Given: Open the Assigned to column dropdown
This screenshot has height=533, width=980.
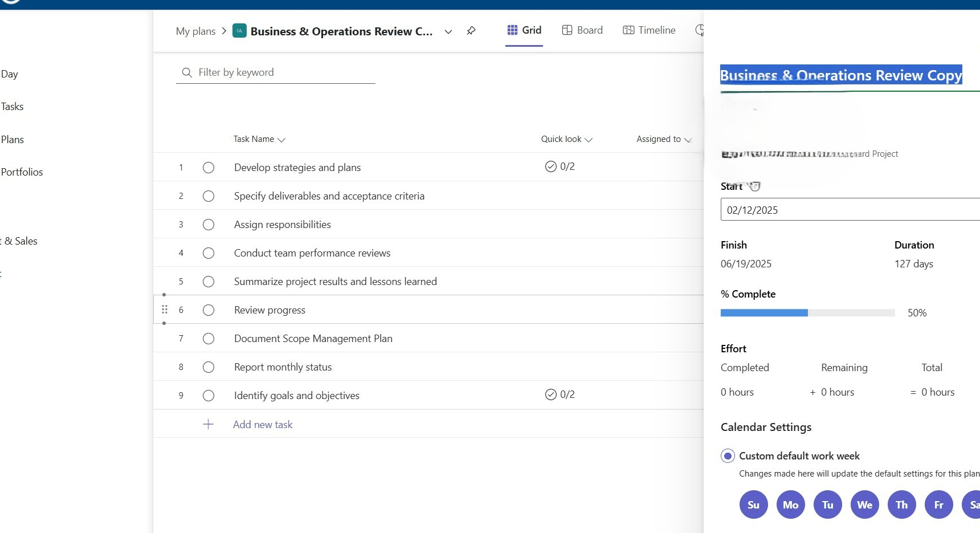Looking at the screenshot, I should 688,140.
